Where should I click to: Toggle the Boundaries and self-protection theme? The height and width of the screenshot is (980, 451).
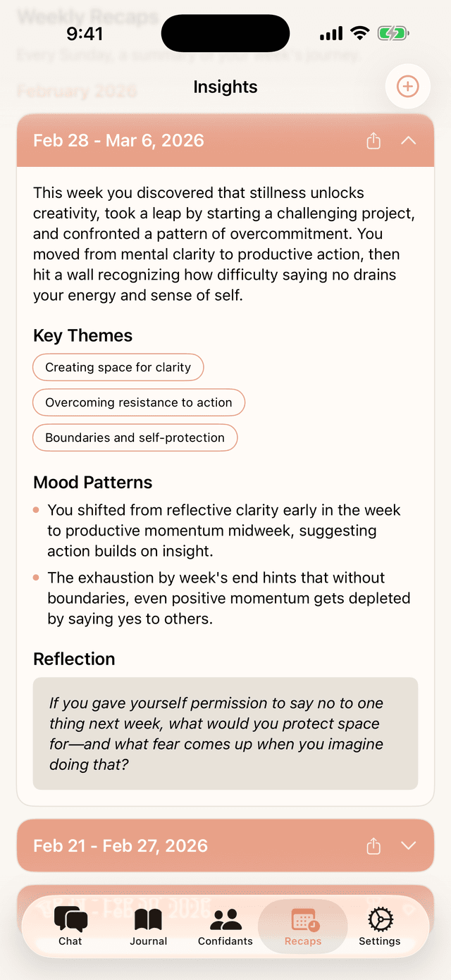pos(135,438)
